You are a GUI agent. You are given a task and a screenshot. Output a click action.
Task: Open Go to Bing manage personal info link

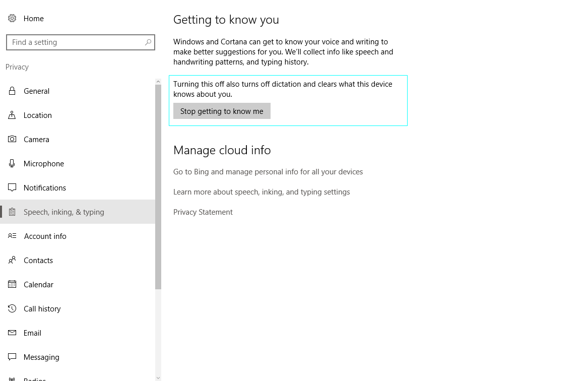(268, 172)
